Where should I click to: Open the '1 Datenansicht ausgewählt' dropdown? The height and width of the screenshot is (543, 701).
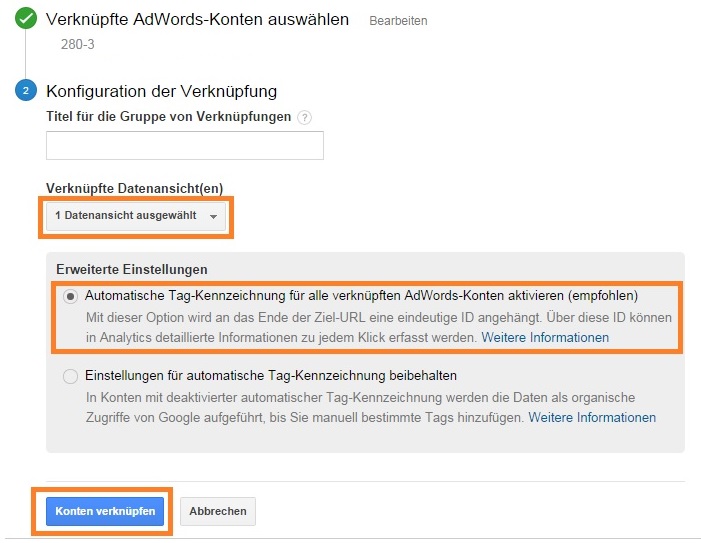tap(136, 216)
